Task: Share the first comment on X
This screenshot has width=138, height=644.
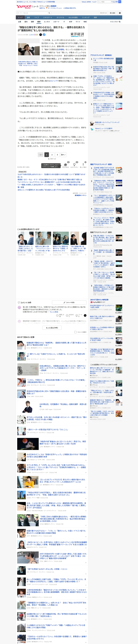Action: 85,315
